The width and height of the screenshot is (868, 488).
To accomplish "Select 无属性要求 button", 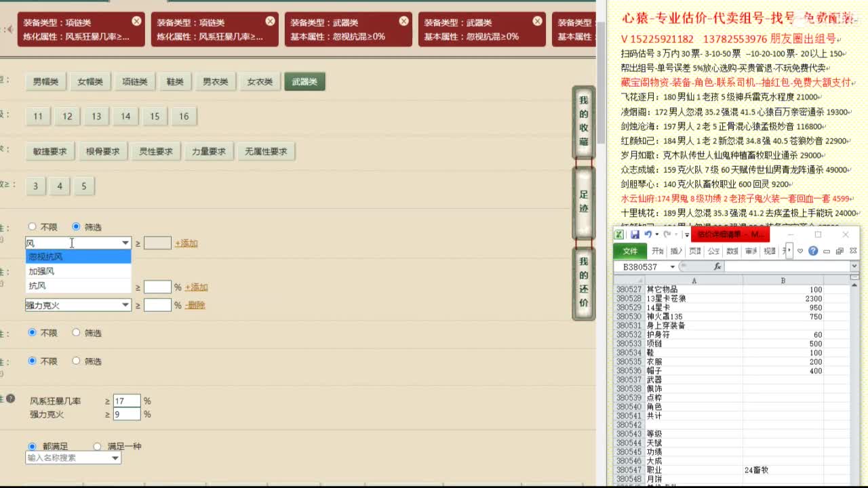I will [x=266, y=151].
